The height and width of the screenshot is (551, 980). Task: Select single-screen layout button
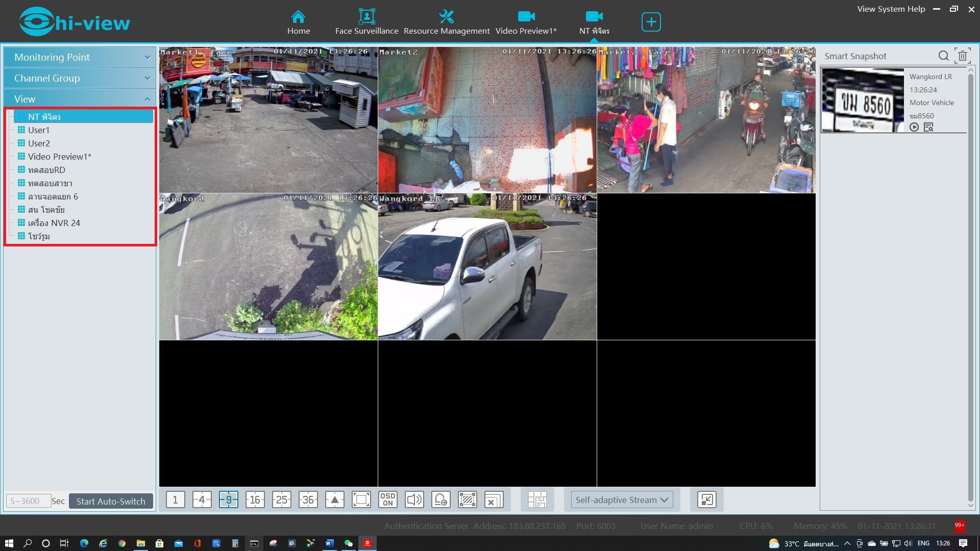click(x=175, y=500)
